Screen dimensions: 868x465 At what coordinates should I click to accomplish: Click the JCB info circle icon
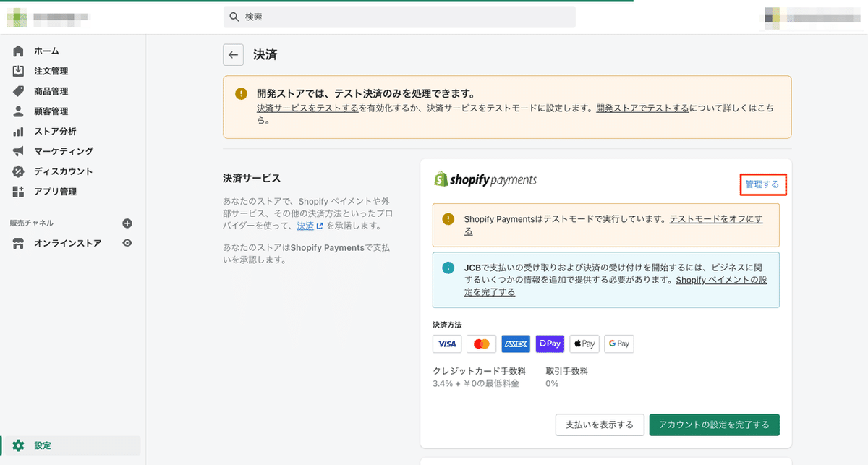448,267
